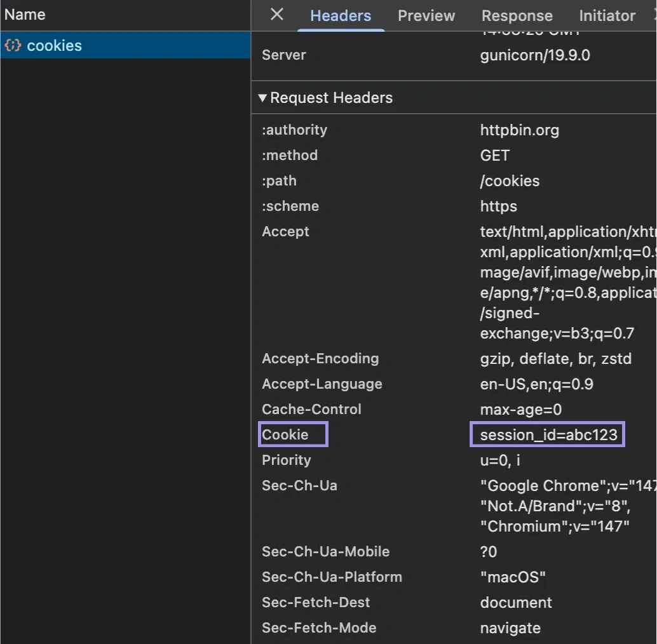The image size is (657, 644).
Task: Select the ?0 mobile value
Action: [488, 552]
